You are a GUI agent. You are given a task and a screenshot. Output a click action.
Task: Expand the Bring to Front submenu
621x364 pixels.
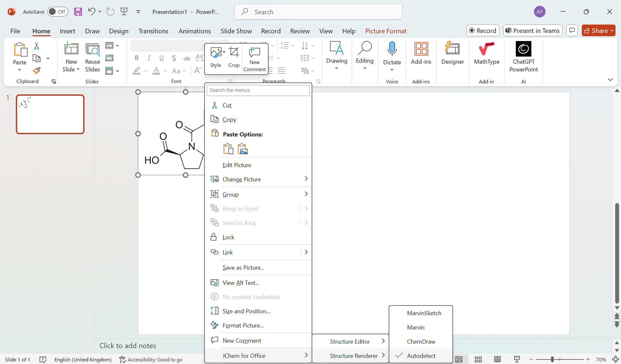(x=305, y=208)
